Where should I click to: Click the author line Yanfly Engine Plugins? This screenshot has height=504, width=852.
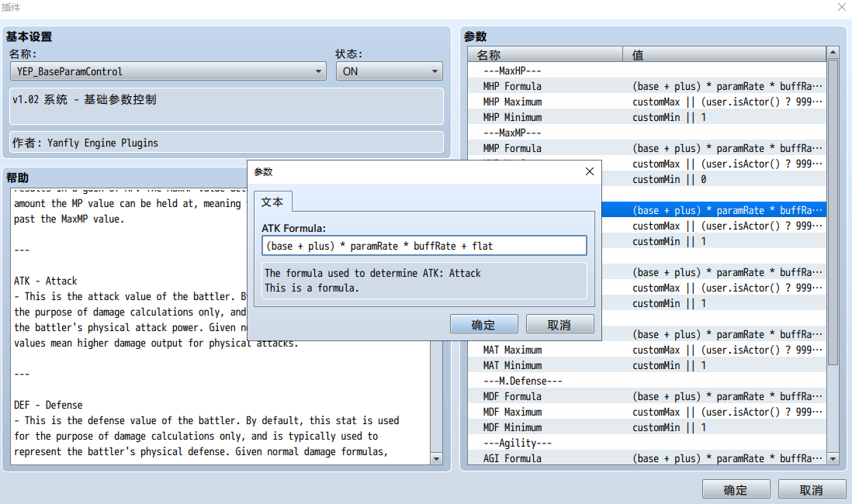[x=227, y=143]
